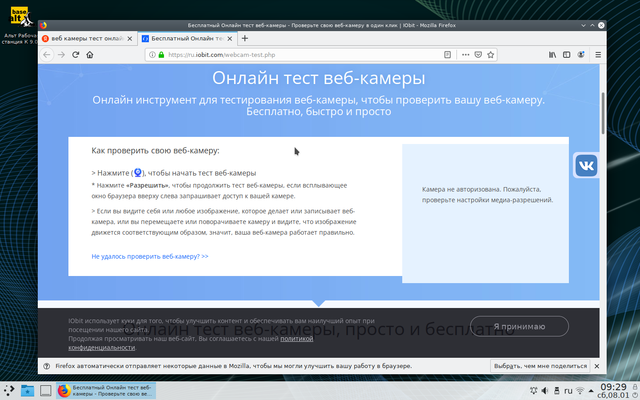Go forward with the forward arrow button
Image resolution: width=640 pixels, height=400 pixels.
61,55
